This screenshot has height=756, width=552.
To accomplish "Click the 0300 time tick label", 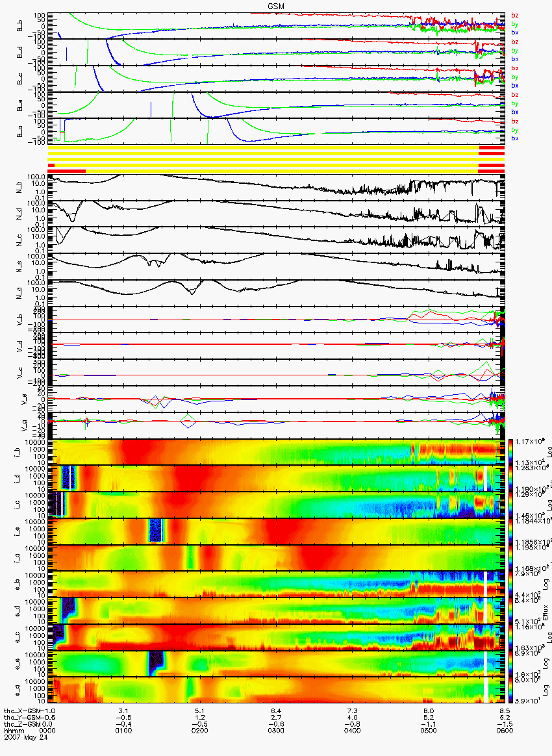I will 276,731.
